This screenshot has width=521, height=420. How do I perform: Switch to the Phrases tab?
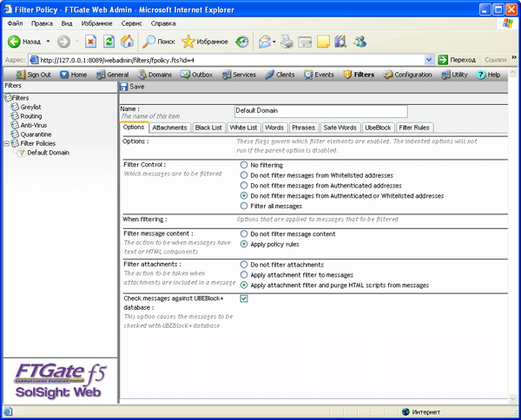coord(303,128)
